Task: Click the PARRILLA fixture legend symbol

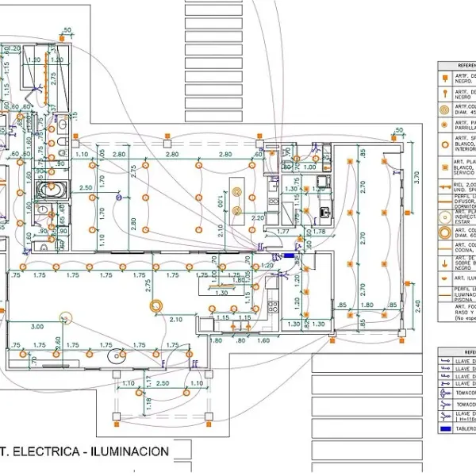Action: point(445,125)
